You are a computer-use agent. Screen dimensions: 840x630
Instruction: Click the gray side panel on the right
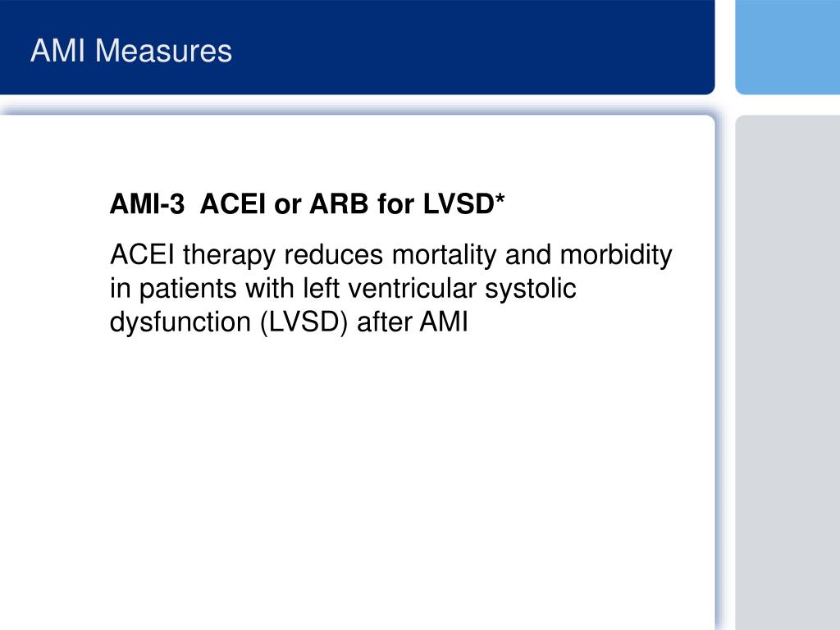click(787, 372)
